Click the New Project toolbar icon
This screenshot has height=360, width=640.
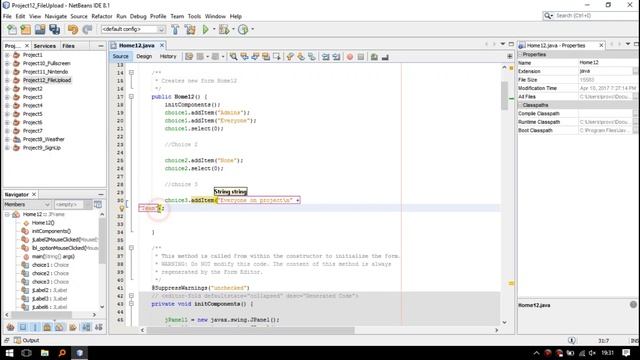point(26,29)
